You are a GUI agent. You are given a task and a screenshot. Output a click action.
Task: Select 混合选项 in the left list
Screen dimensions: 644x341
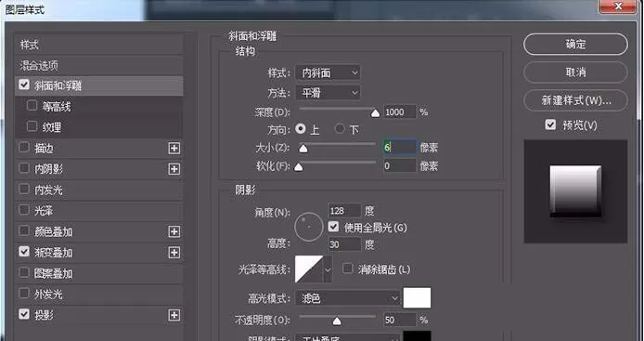99,65
